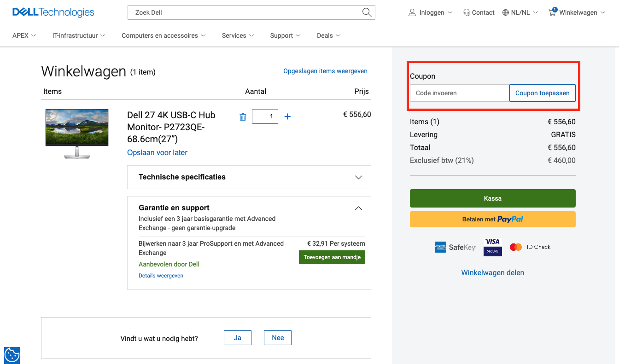This screenshot has height=364, width=619.
Task: Click the Aanbevolen door Dell text
Action: click(x=169, y=265)
